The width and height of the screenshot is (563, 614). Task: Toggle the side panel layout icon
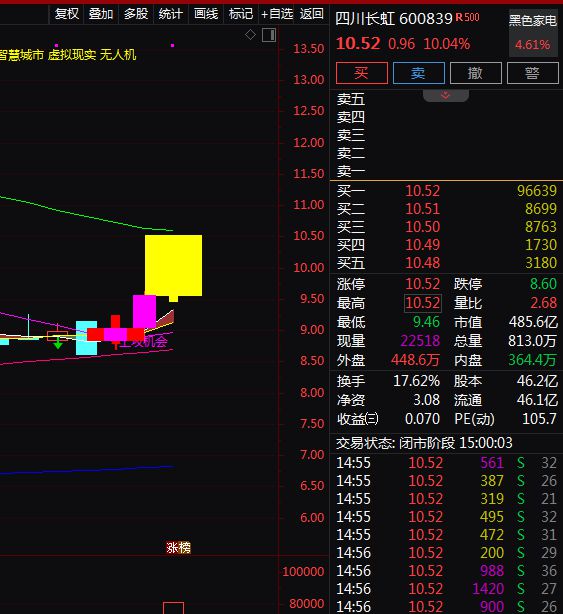tap(269, 35)
